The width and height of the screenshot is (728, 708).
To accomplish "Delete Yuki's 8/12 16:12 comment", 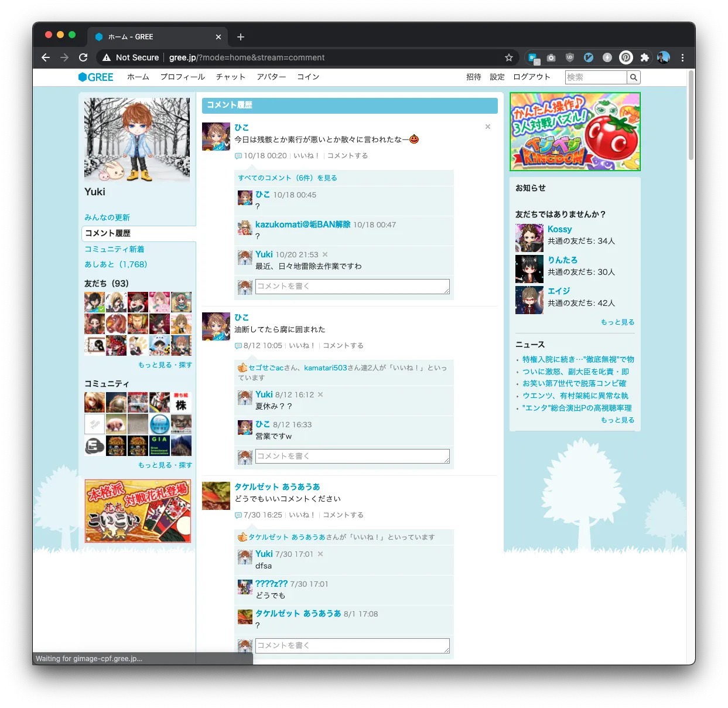I will pyautogui.click(x=320, y=394).
